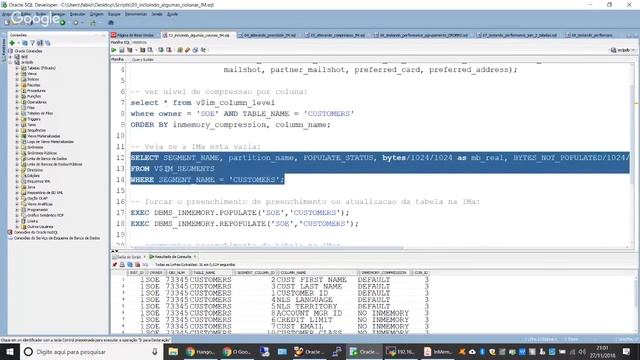This screenshot has height=360, width=640.
Task: Click the TABLE_NAME column header
Action: (x=212, y=272)
